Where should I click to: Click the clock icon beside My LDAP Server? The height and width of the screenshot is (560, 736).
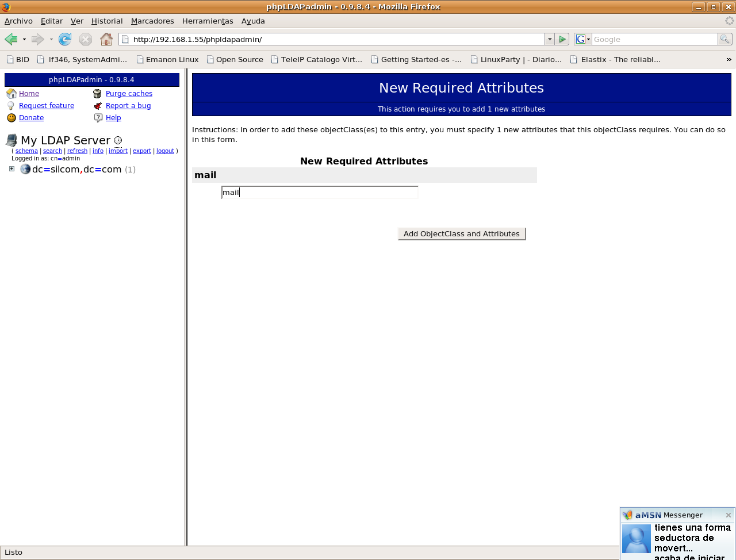click(x=118, y=140)
